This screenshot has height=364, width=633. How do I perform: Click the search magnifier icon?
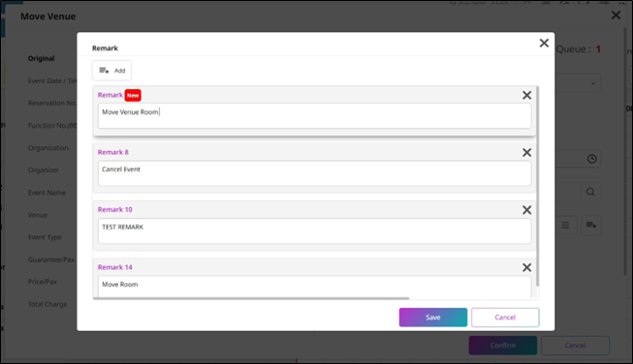pos(590,192)
